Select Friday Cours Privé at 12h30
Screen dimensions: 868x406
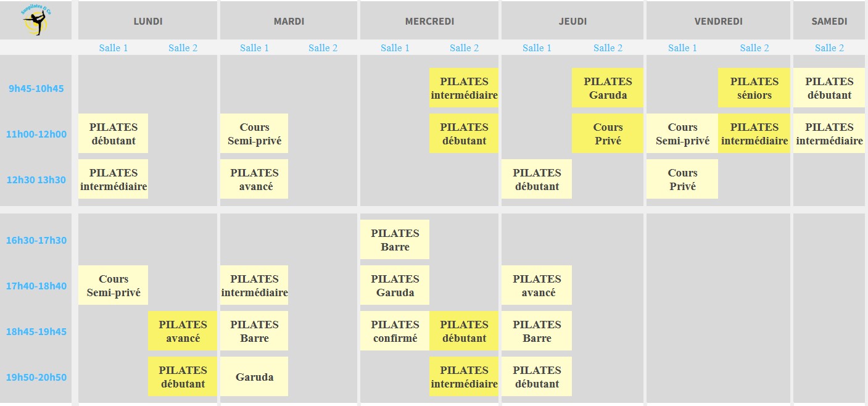click(x=682, y=179)
